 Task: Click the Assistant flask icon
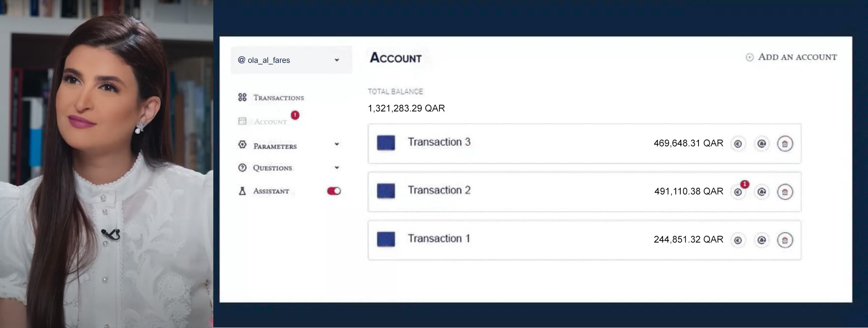click(242, 191)
